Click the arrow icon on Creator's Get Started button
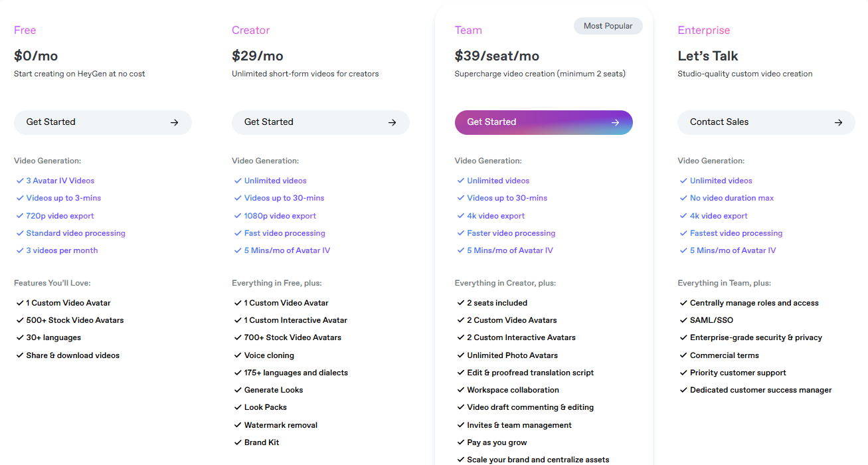This screenshot has width=868, height=465. 392,122
